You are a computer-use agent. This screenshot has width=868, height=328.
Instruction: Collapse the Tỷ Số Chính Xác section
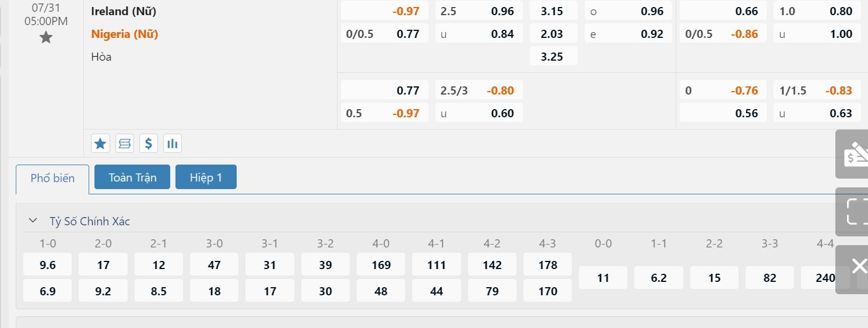point(33,221)
